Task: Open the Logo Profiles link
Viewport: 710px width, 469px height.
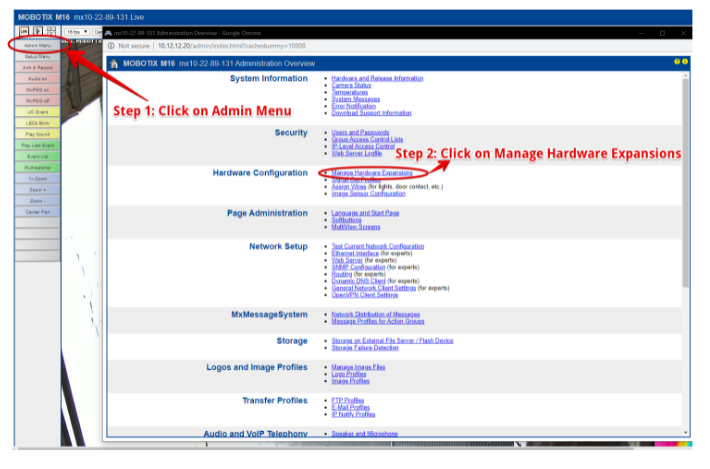Action: click(349, 374)
